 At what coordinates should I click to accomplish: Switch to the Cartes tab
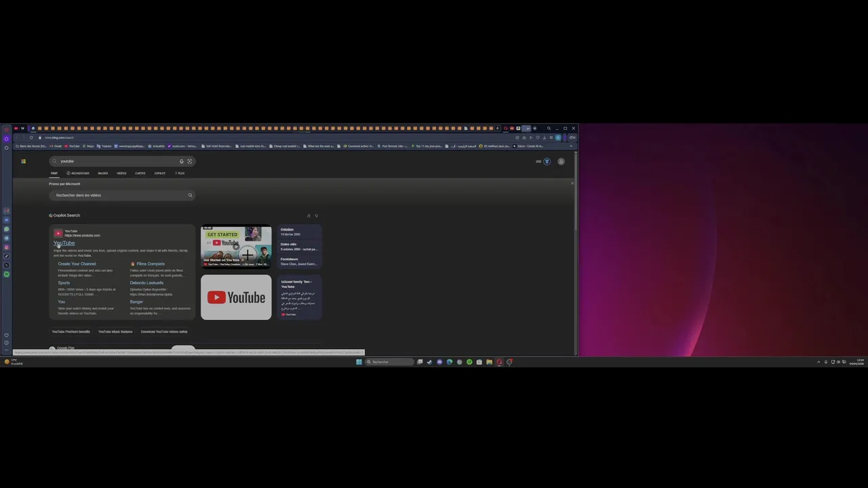[x=140, y=174]
